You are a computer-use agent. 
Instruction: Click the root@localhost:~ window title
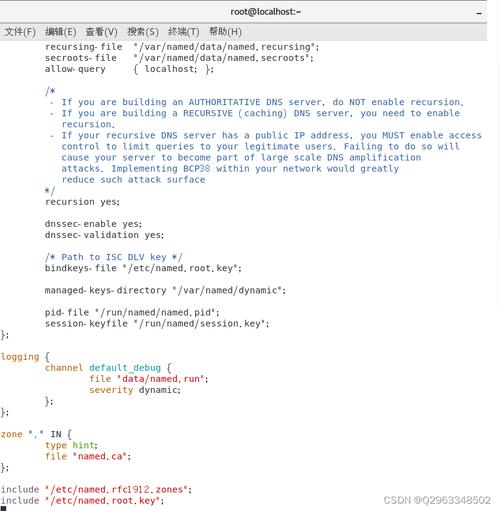(x=266, y=12)
